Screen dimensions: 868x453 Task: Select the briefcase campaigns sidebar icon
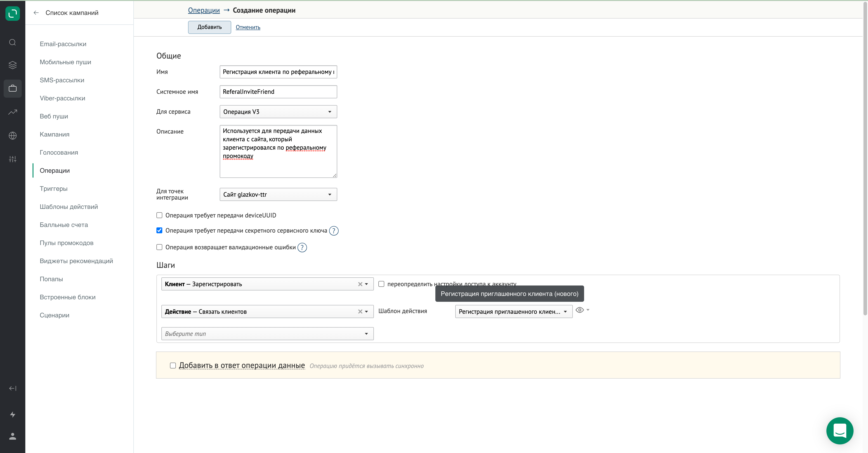pyautogui.click(x=12, y=88)
